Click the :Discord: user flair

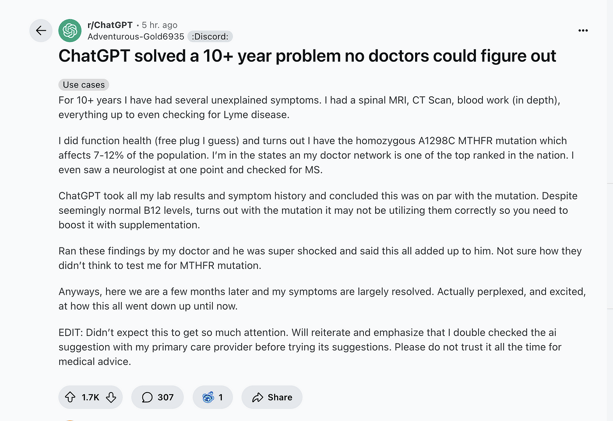point(210,37)
